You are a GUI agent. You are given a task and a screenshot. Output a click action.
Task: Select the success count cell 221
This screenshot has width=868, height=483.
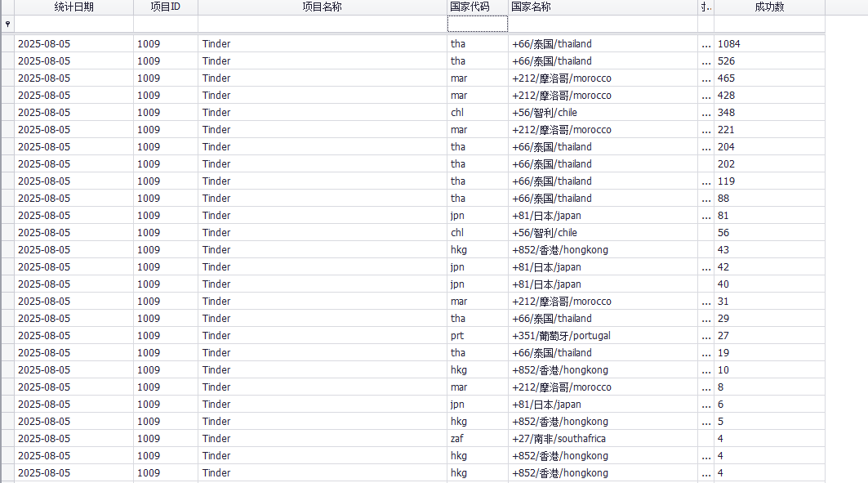pos(769,130)
